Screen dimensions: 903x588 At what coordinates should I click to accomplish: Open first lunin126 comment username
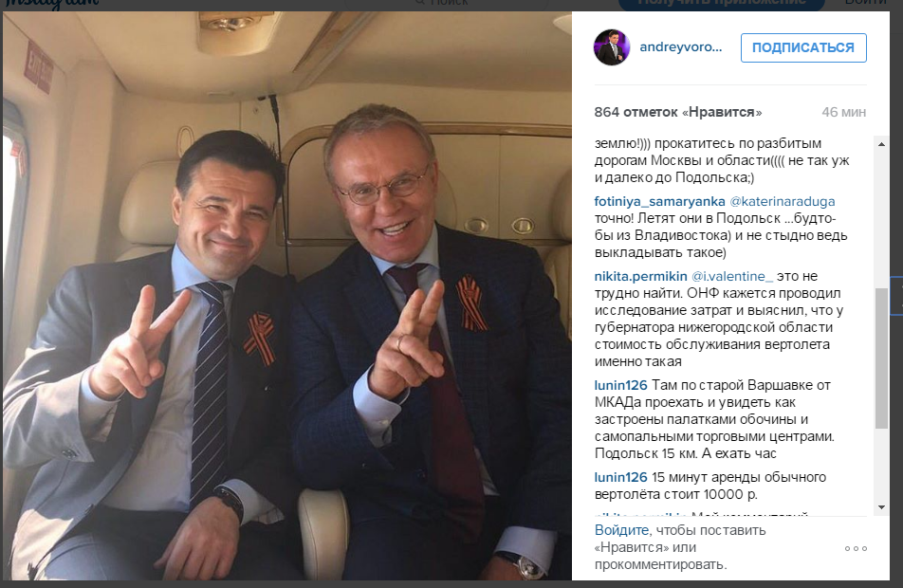[x=620, y=385]
